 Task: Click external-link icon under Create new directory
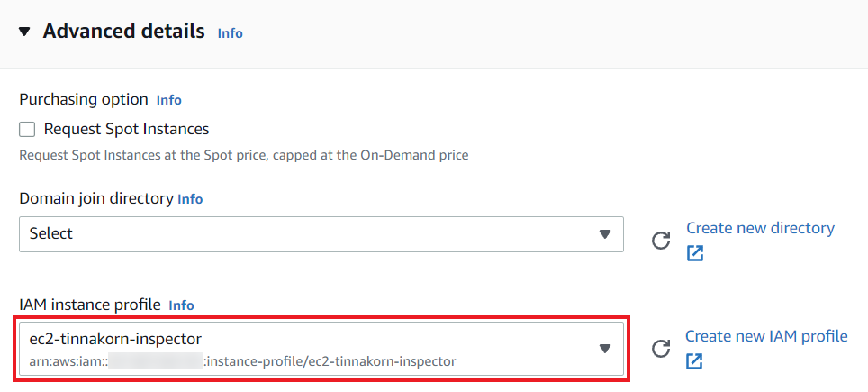click(x=695, y=253)
